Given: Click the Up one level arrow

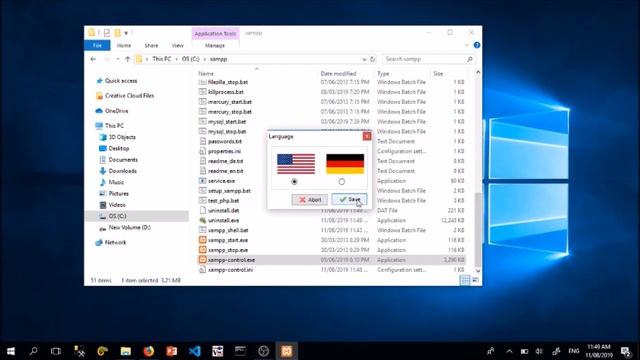Looking at the screenshot, I should click(127, 59).
